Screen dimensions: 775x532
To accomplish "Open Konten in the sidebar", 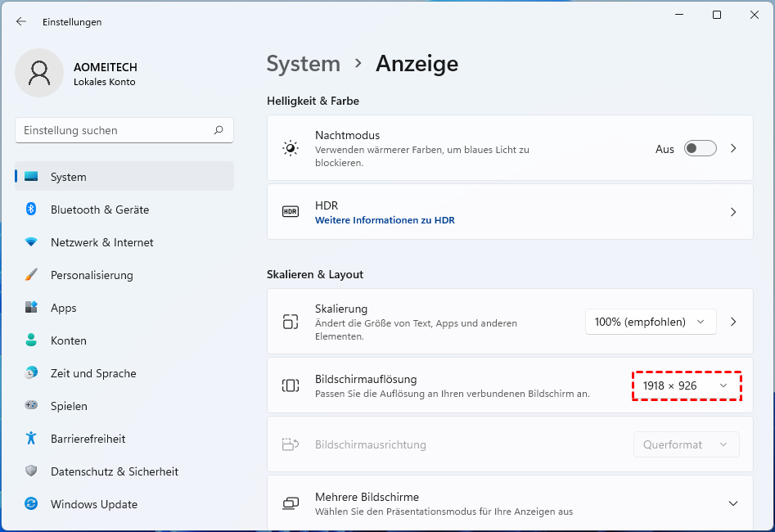I will [68, 340].
